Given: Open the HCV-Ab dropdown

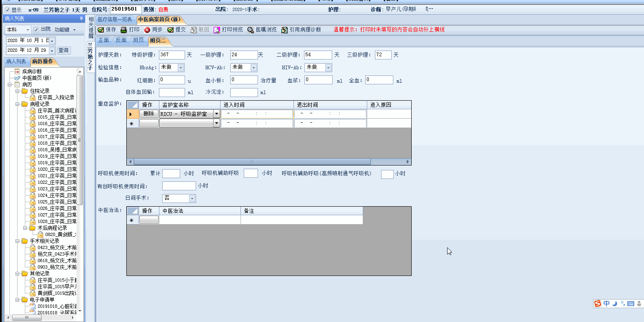Looking at the screenshot, I should (x=254, y=68).
